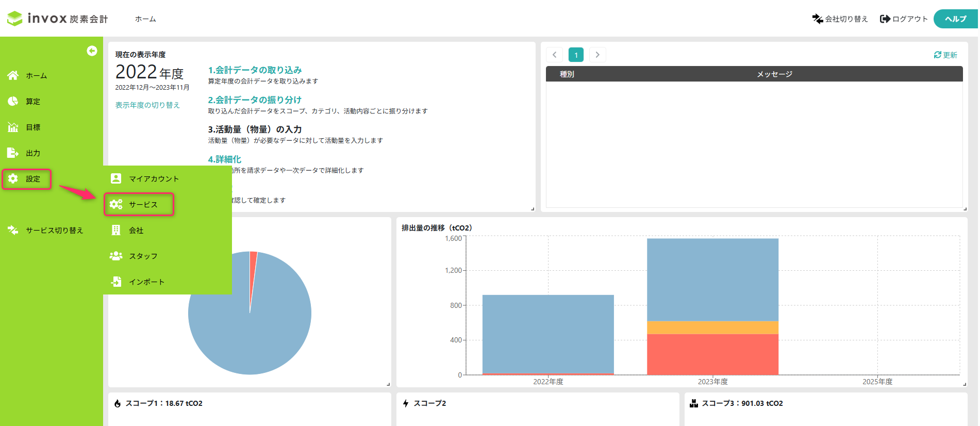
Task: Click the サービス切り替え icon in sidebar
Action: coord(13,230)
